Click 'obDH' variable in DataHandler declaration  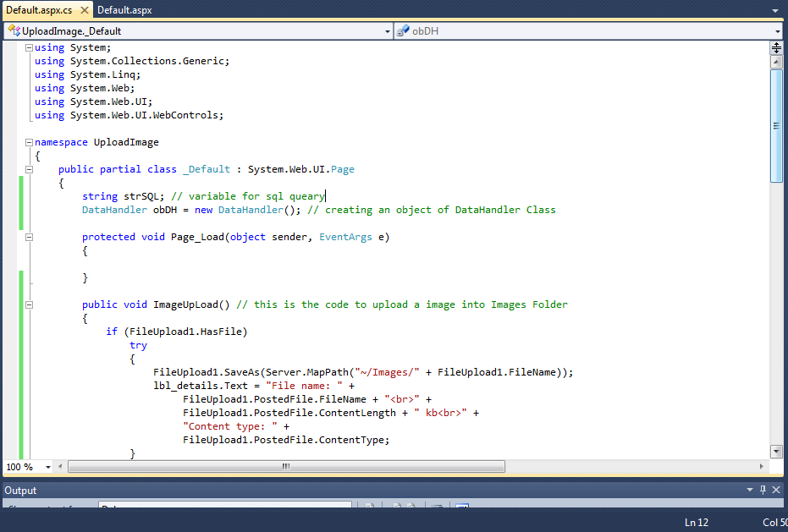[165, 210]
